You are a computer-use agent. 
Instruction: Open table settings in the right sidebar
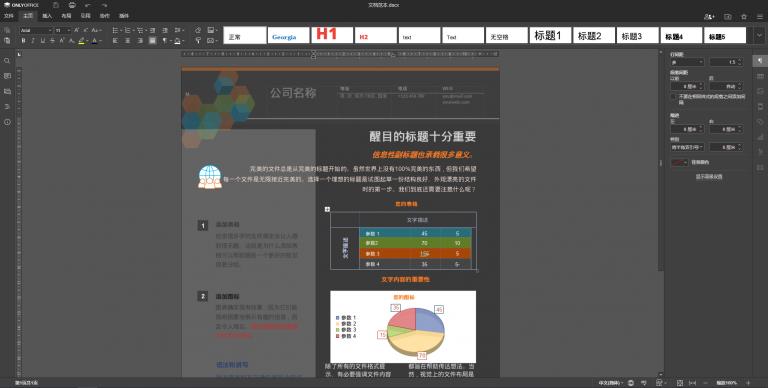[x=760, y=76]
